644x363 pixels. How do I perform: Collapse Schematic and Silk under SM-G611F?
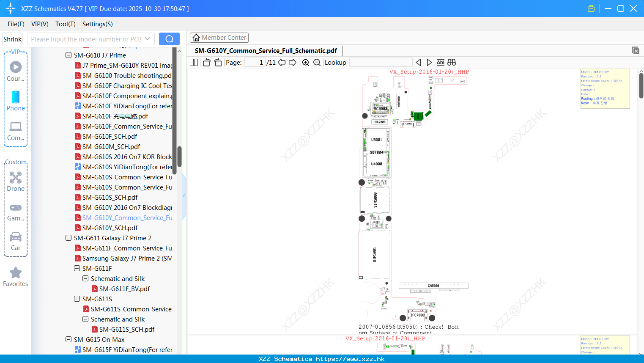point(85,278)
